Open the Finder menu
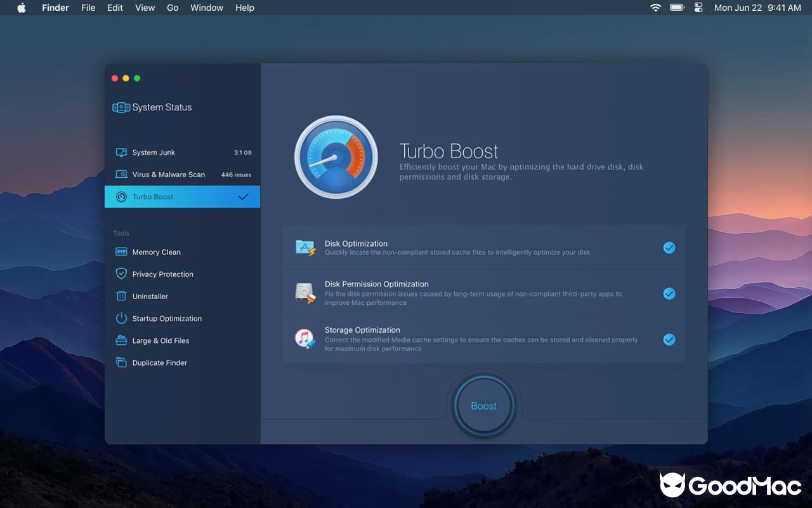This screenshot has width=812, height=508. (55, 8)
